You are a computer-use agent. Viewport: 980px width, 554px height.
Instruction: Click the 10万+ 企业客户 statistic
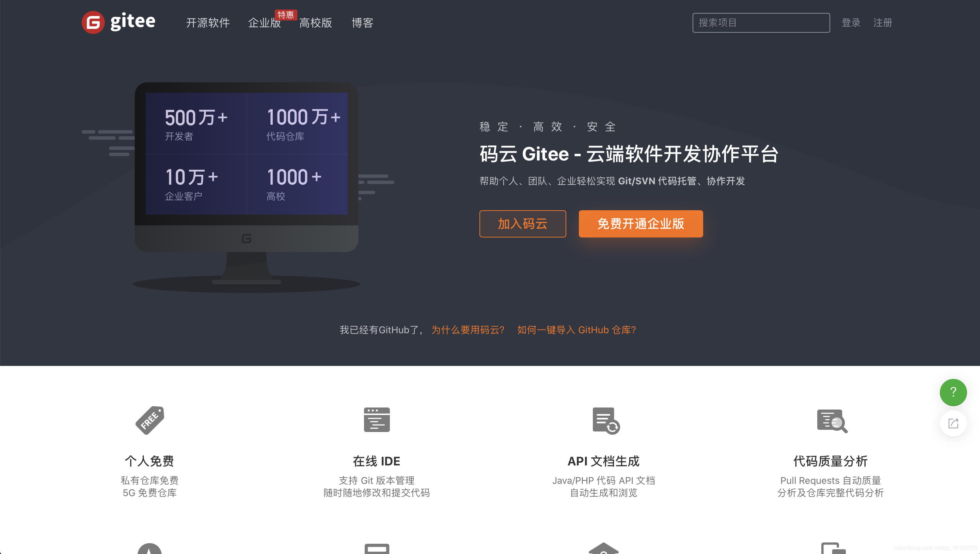point(191,184)
